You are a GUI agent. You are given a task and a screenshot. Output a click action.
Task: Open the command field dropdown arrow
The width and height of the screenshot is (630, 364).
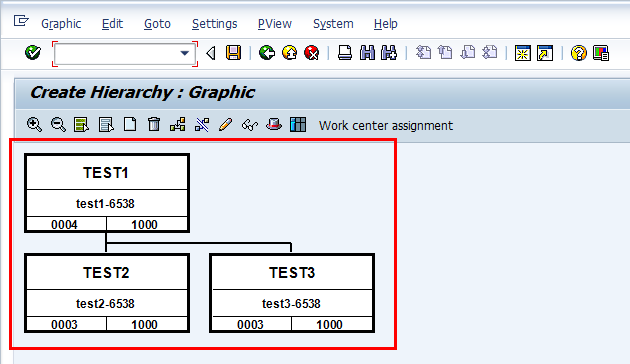(x=184, y=53)
